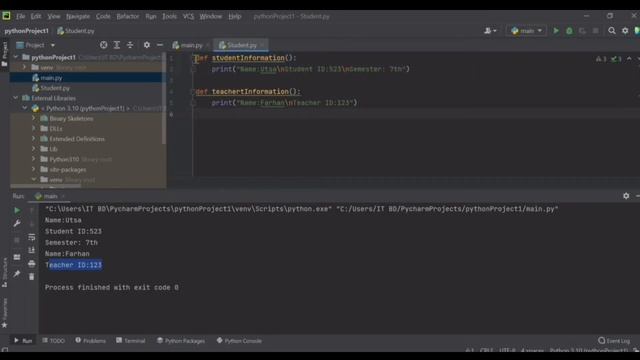
Task: Jump up the stack trace in Run panel
Action: 31,210
